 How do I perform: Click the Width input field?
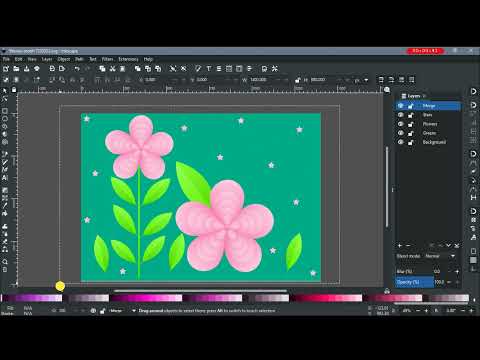[x=262, y=80]
